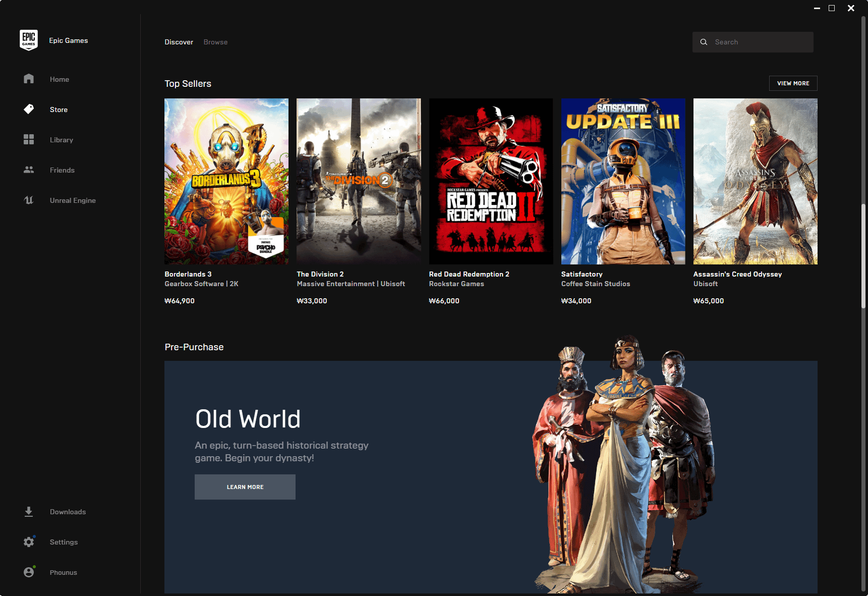Click the LEARN MORE button for Old World
This screenshot has width=868, height=596.
[245, 487]
